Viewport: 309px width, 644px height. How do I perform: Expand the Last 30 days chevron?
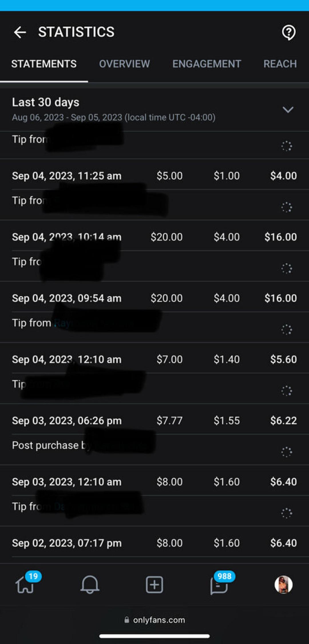point(288,110)
